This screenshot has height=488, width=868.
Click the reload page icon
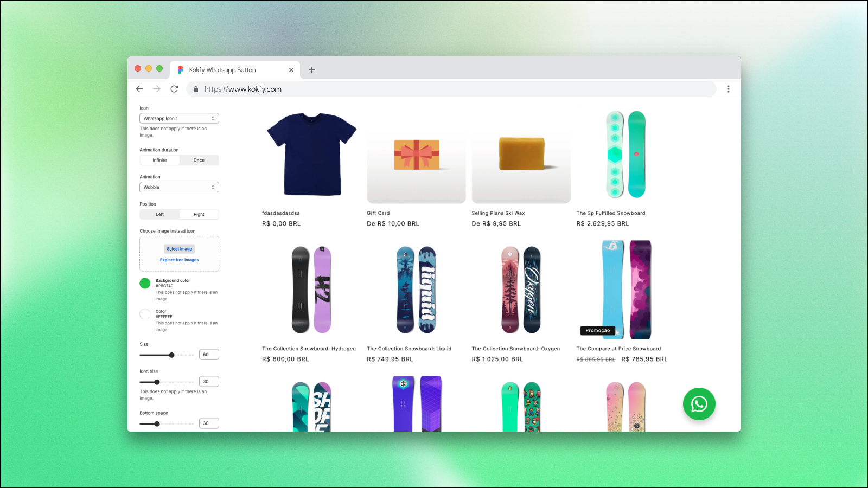click(174, 89)
